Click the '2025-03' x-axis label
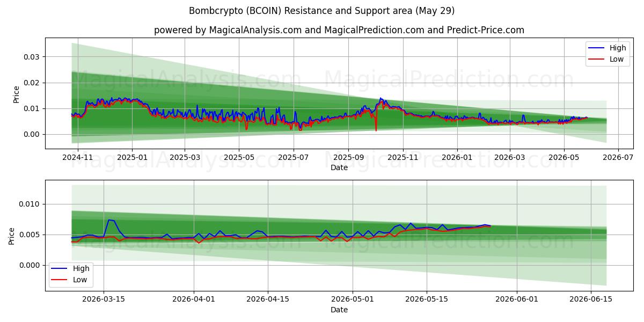 coord(184,158)
